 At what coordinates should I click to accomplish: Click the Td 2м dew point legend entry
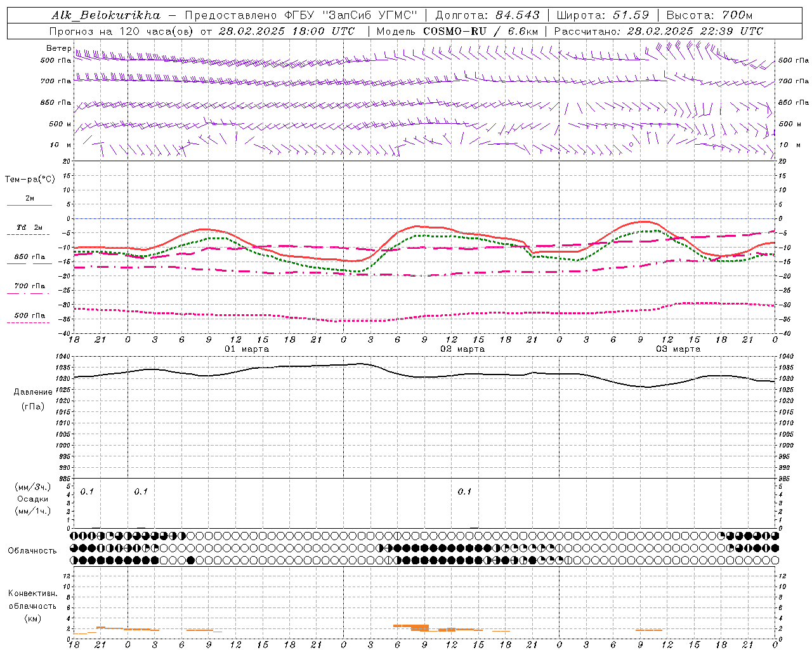point(30,227)
